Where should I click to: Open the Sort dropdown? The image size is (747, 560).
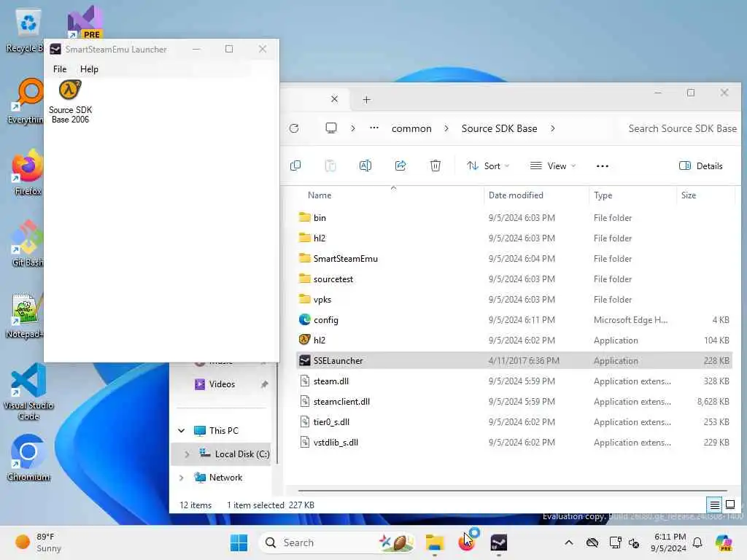point(488,166)
